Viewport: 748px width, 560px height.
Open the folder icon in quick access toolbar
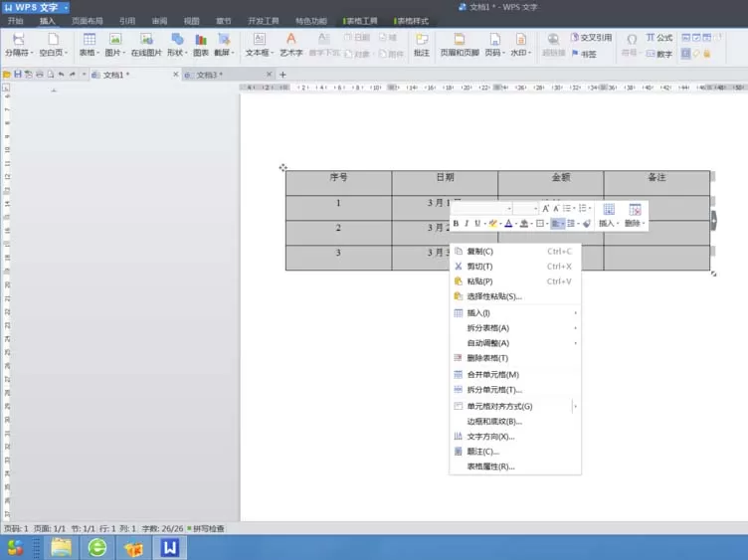(7, 75)
